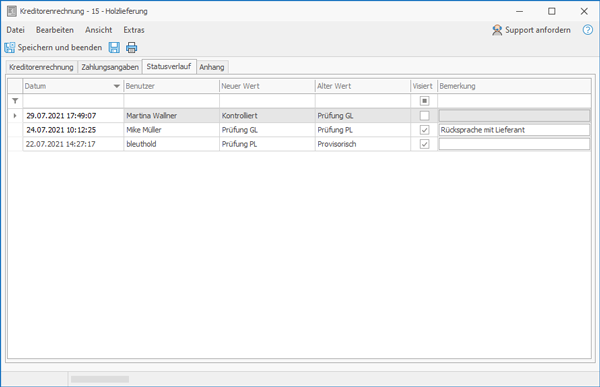
Task: Click the Benutzer filter input field
Action: click(x=171, y=101)
